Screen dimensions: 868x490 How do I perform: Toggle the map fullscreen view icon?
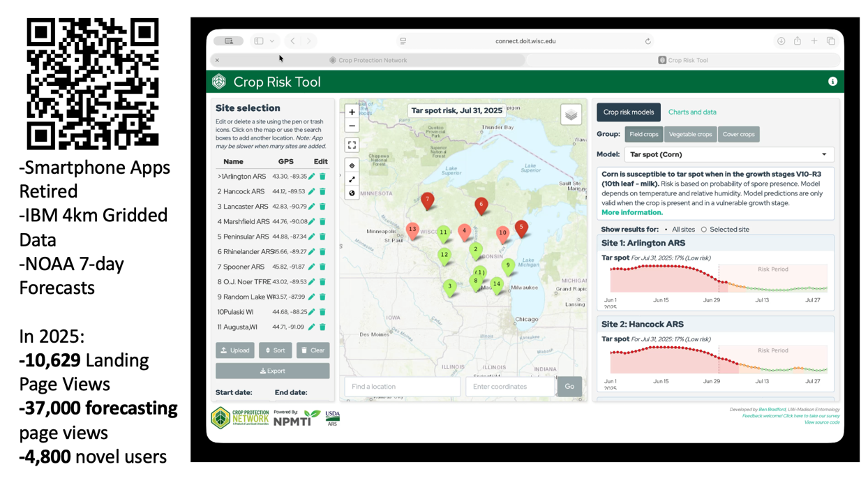(352, 145)
